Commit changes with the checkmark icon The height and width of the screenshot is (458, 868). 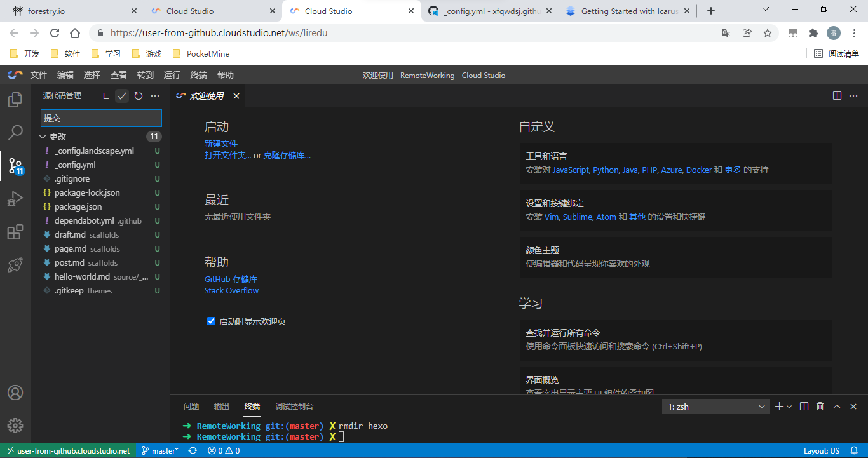click(x=122, y=96)
